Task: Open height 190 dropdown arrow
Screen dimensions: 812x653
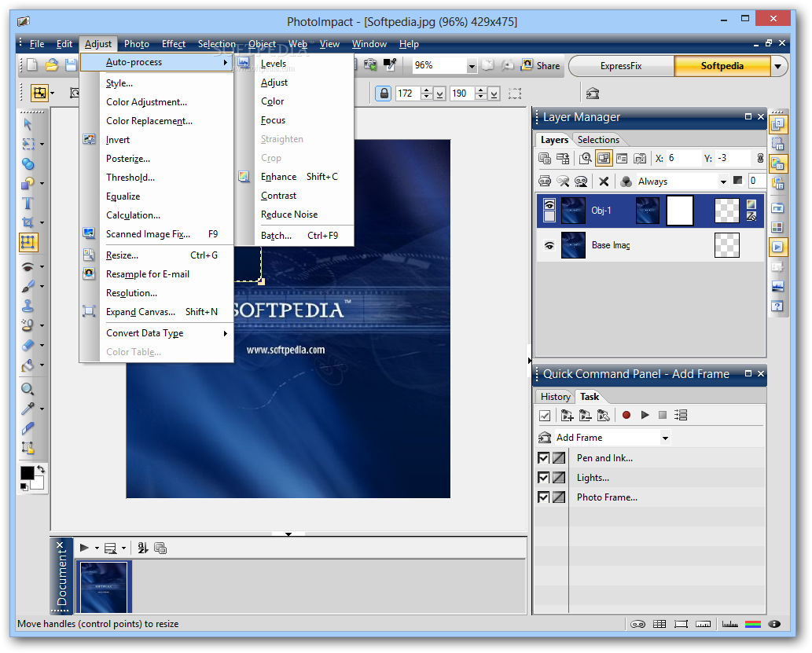Action: pos(494,94)
